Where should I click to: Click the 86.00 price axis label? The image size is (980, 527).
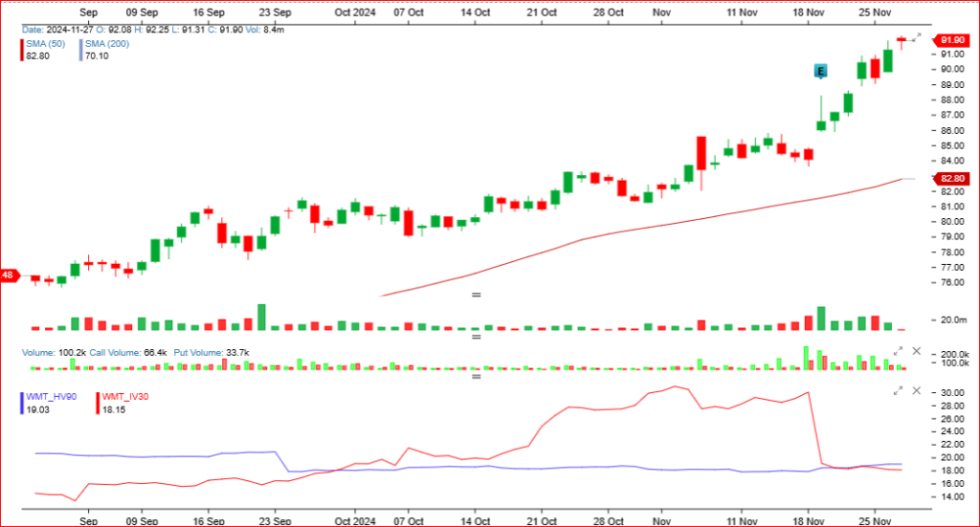pos(952,130)
